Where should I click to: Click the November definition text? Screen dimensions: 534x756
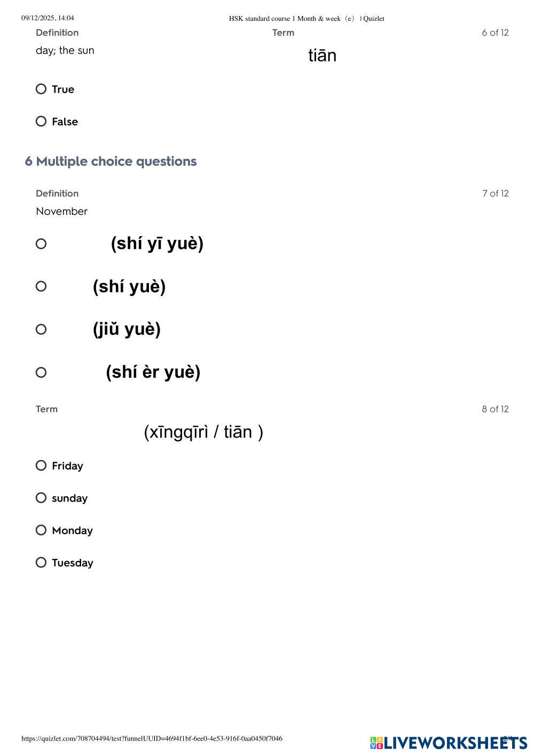click(x=61, y=211)
